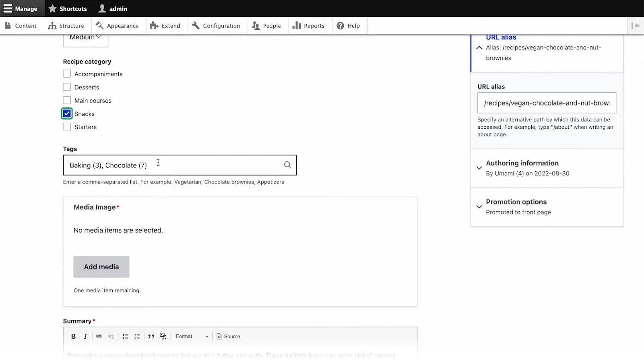Open the Structure admin menu

point(67,26)
